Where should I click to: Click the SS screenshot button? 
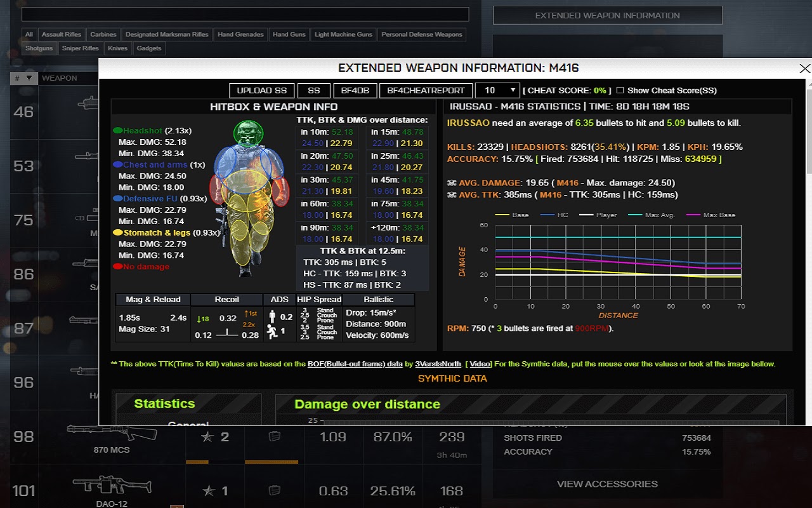(314, 90)
